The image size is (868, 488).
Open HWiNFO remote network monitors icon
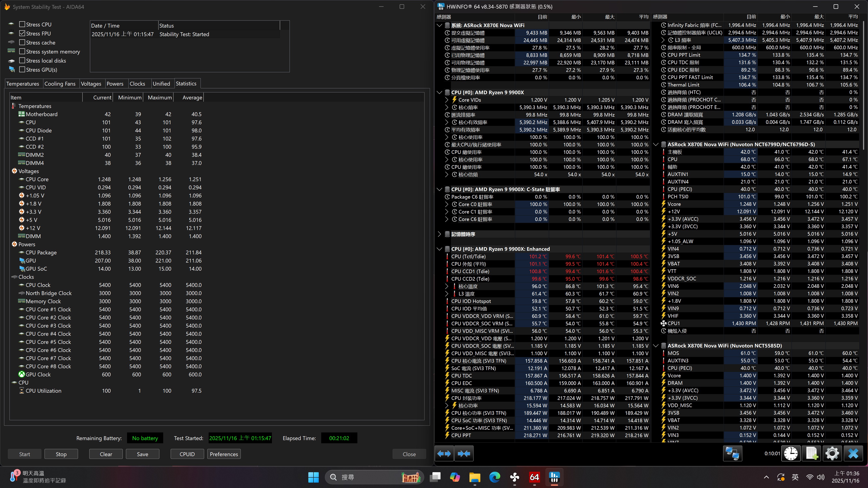732,454
